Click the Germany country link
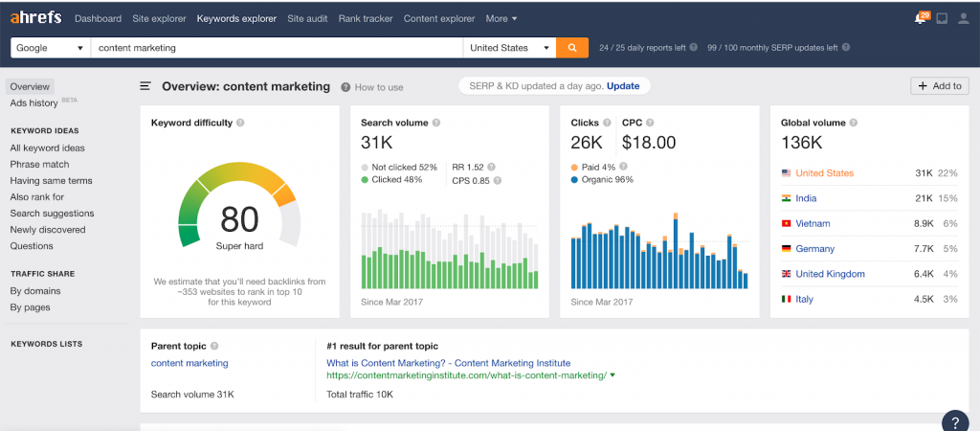 point(816,248)
